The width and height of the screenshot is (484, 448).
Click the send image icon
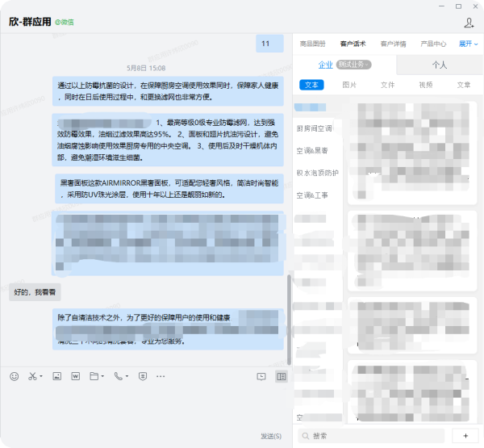pos(56,376)
